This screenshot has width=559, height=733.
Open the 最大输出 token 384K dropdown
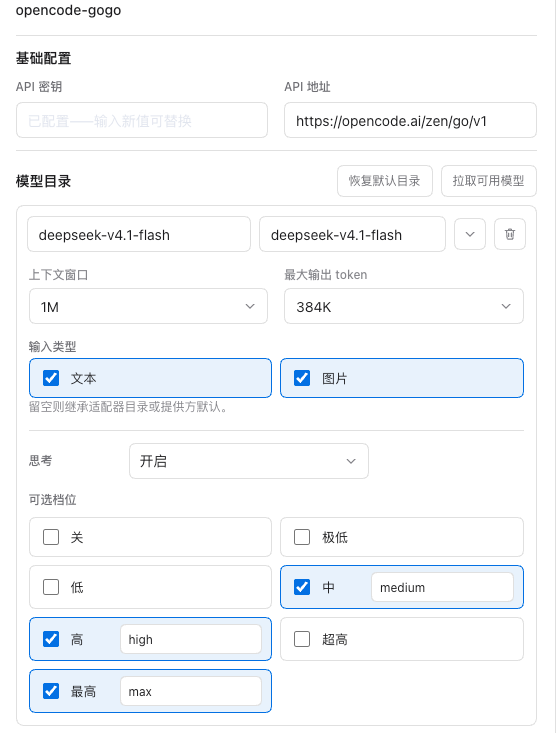[404, 306]
